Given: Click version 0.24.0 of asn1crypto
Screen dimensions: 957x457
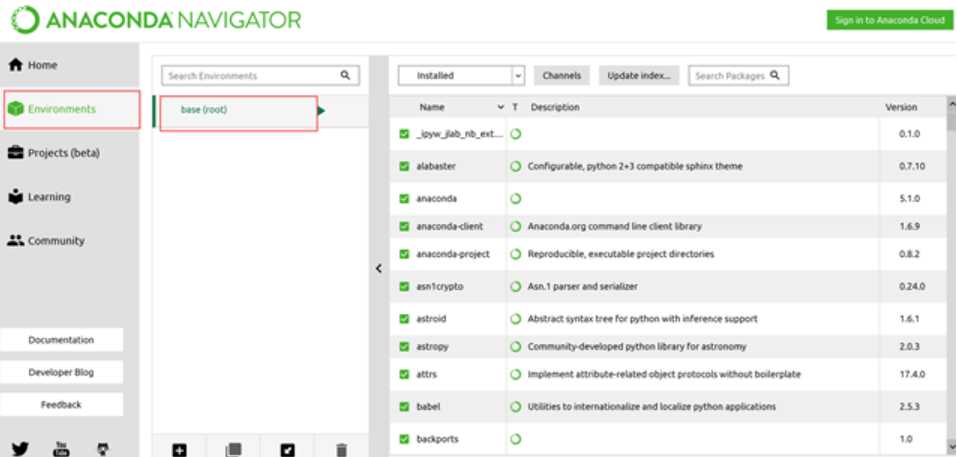Looking at the screenshot, I should pyautogui.click(x=912, y=286).
